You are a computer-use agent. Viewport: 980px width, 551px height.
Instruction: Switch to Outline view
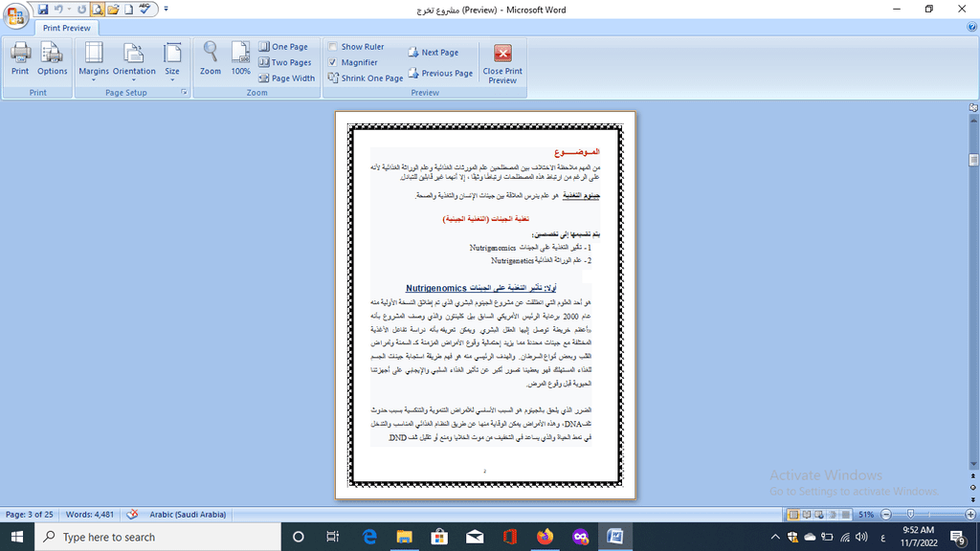pyautogui.click(x=833, y=515)
